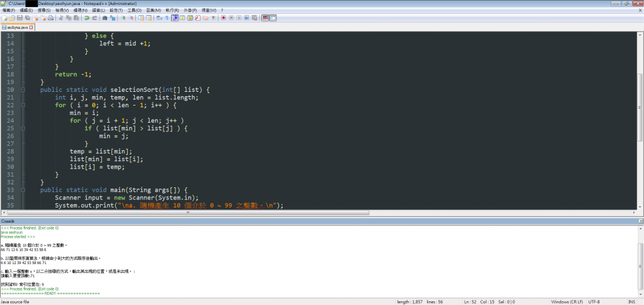Toggle the highlighted Indent Guide icon
The width and height of the screenshot is (644, 305).
coord(175,18)
